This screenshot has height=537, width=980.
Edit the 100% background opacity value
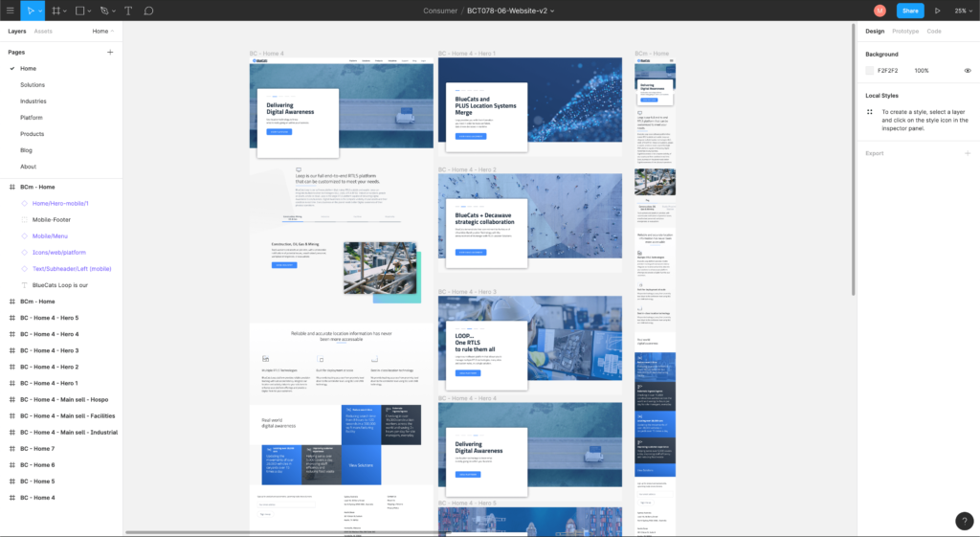[x=922, y=71]
